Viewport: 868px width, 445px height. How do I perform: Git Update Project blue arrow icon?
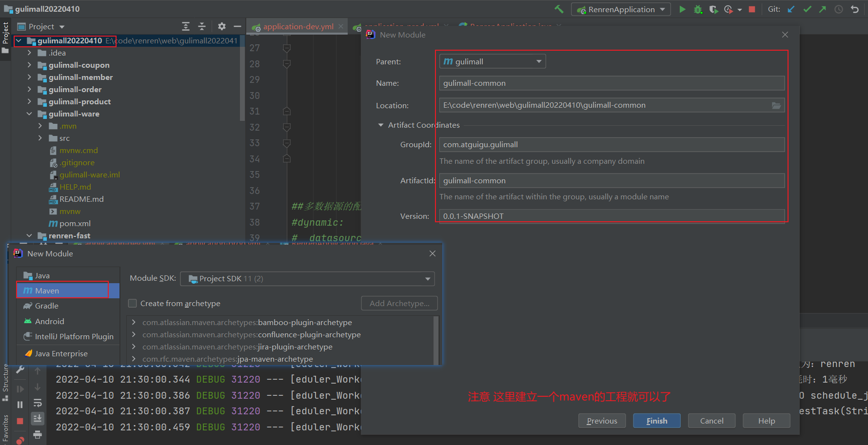791,9
